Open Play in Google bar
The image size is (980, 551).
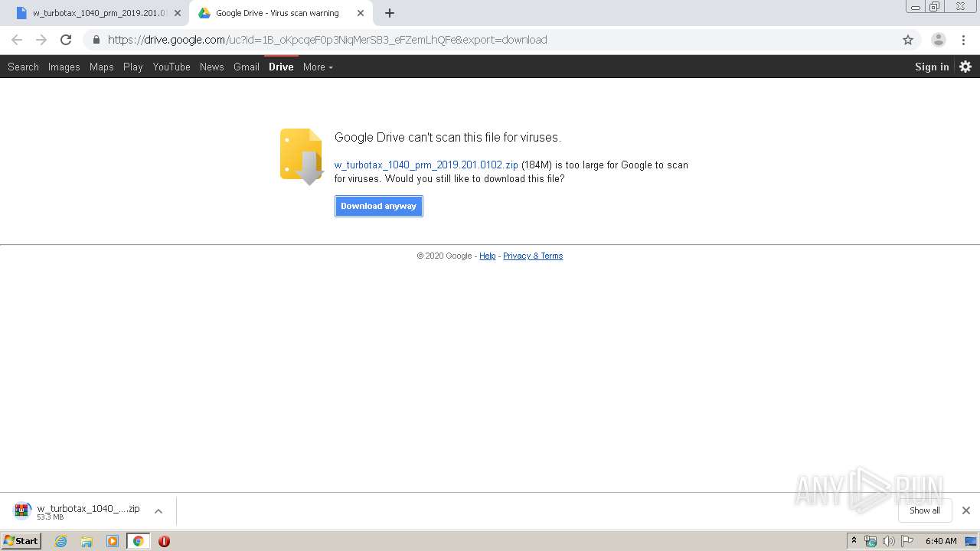[x=133, y=67]
